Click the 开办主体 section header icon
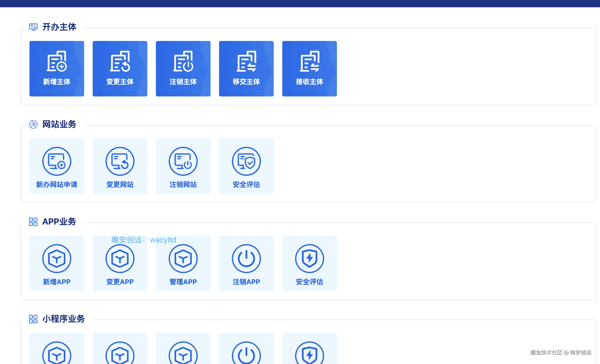 pos(33,27)
